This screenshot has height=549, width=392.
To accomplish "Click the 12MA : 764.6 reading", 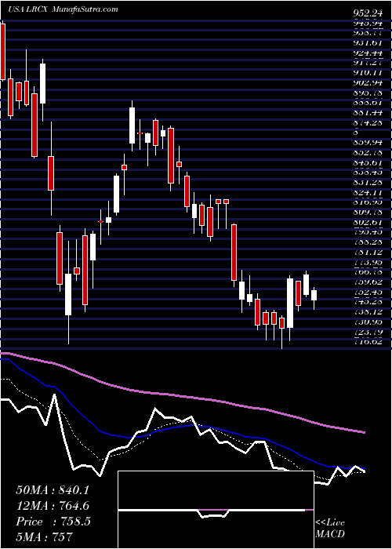I will (x=53, y=506).
